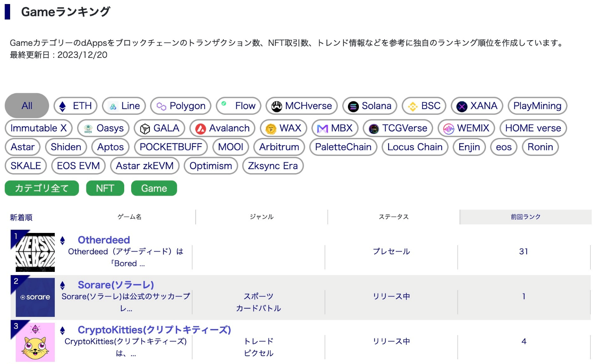Viewport: 598px width, 364px height.
Task: Filter by BSC chain
Action: 424,106
